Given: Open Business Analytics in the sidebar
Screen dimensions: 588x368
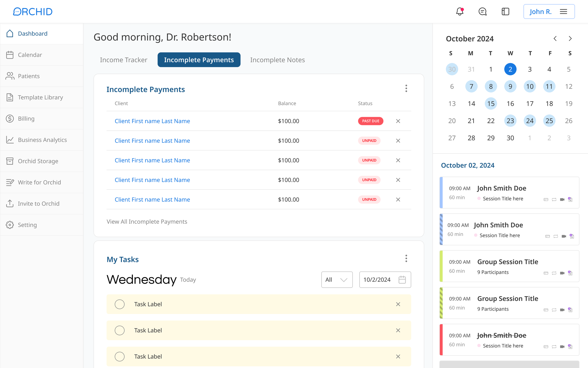Looking at the screenshot, I should point(42,140).
